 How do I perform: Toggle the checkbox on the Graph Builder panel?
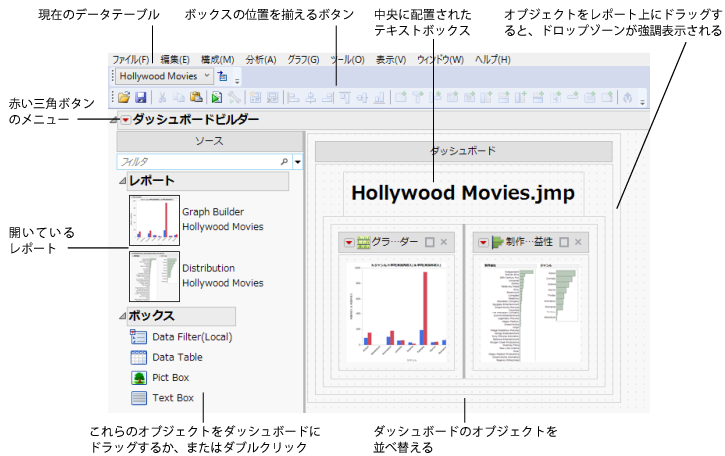point(429,242)
